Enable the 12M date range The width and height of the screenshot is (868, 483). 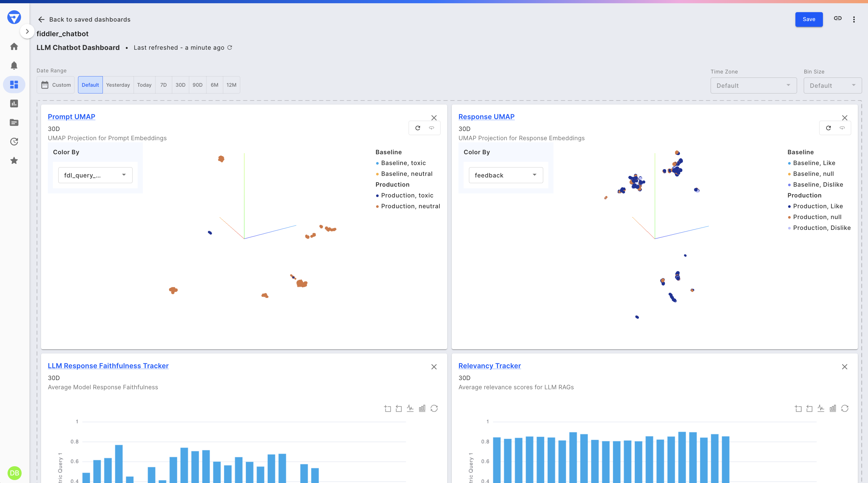232,85
